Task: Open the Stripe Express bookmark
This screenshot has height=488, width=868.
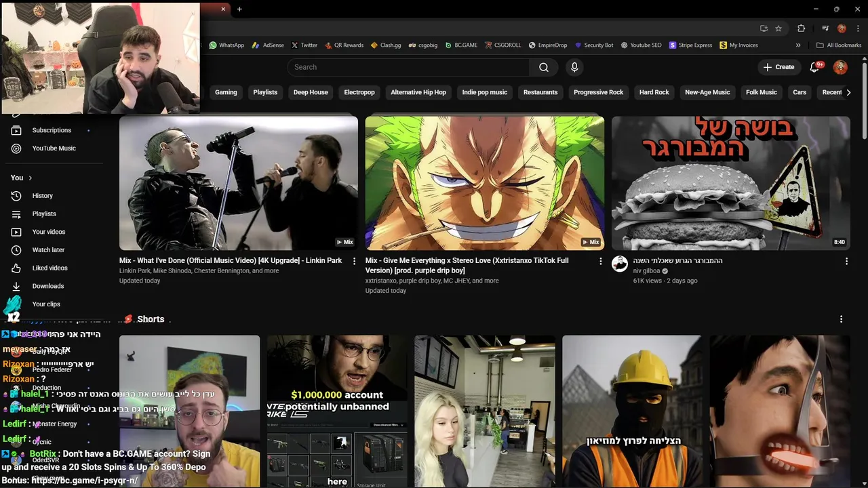Action: [690, 45]
